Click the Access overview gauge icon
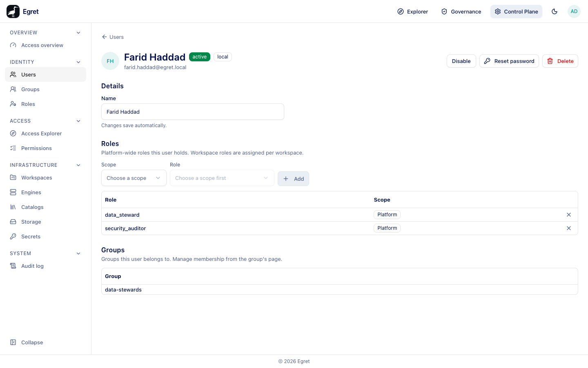This screenshot has width=588, height=368. [x=13, y=45]
